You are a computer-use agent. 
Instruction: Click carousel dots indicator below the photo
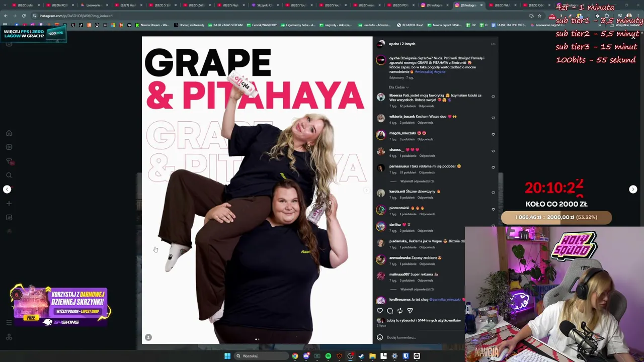pos(257,339)
